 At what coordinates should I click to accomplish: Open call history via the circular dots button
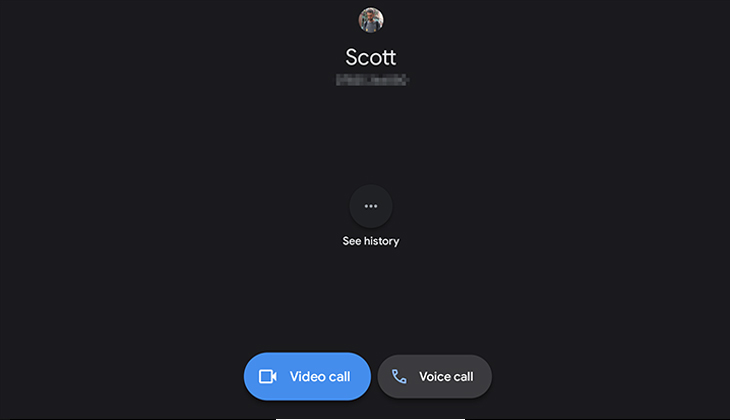[x=371, y=206]
